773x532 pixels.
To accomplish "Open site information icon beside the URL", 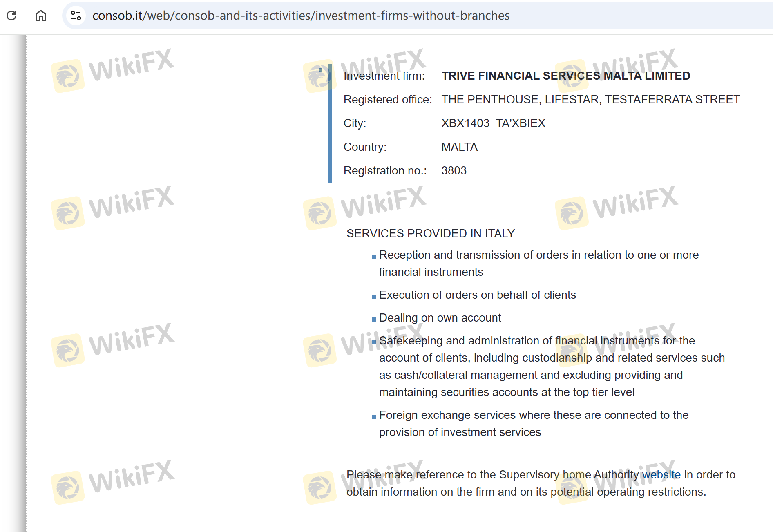I will pos(76,16).
